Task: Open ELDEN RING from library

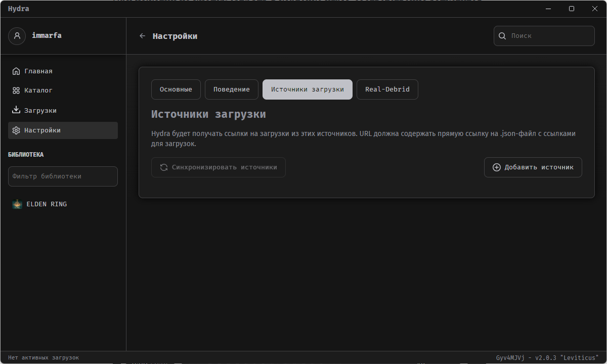Action: pos(63,204)
